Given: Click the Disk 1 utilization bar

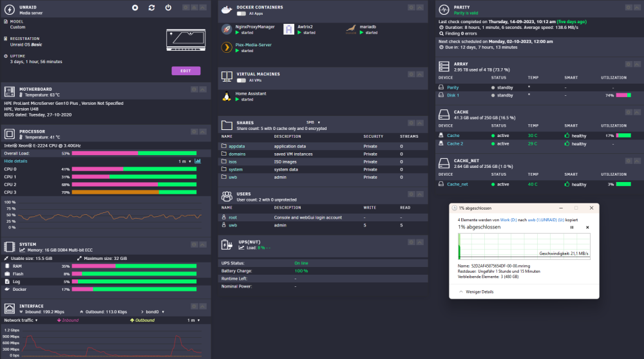Looking at the screenshot, I should click(x=623, y=95).
